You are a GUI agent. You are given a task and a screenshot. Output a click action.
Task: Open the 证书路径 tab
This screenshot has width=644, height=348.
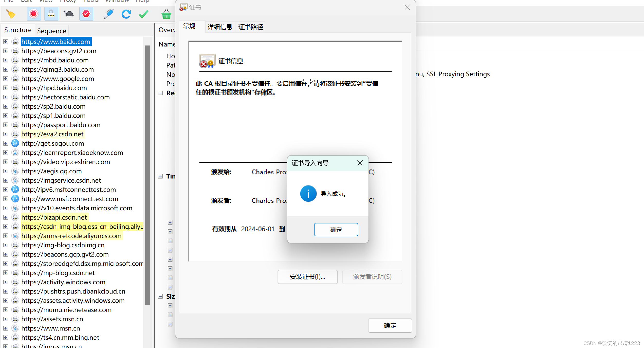point(251,27)
